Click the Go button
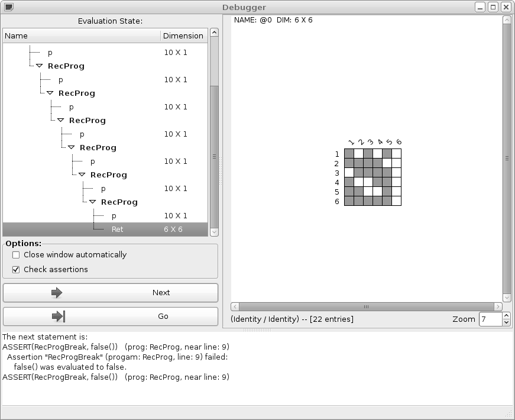515x420 pixels. [x=111, y=316]
